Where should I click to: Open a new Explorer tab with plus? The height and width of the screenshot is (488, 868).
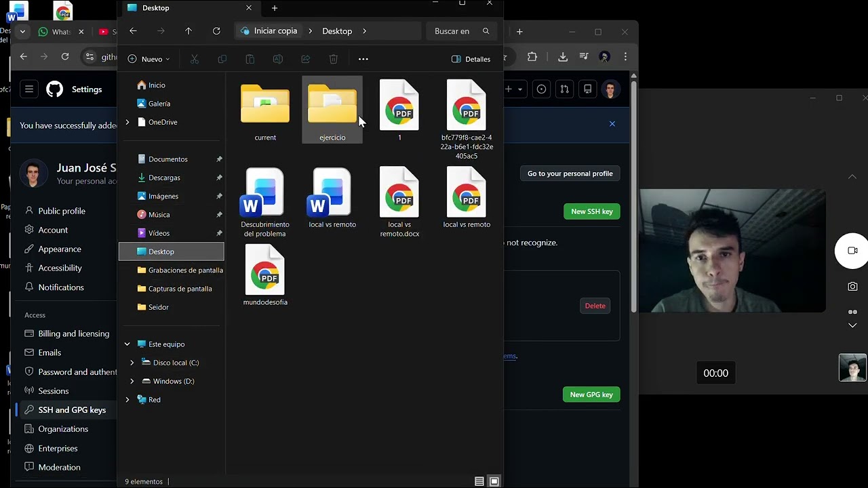275,8
